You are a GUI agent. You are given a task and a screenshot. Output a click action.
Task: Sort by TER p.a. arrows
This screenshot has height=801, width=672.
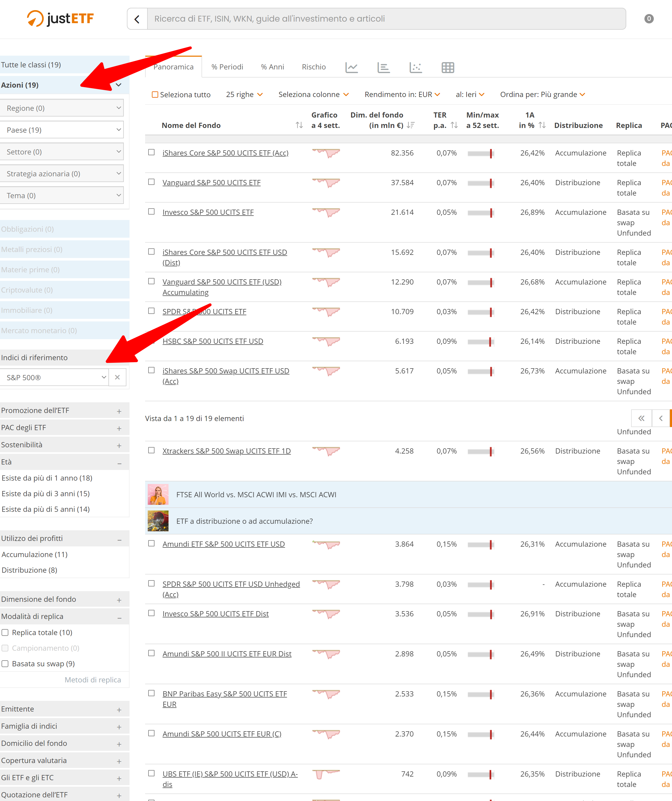[454, 125]
